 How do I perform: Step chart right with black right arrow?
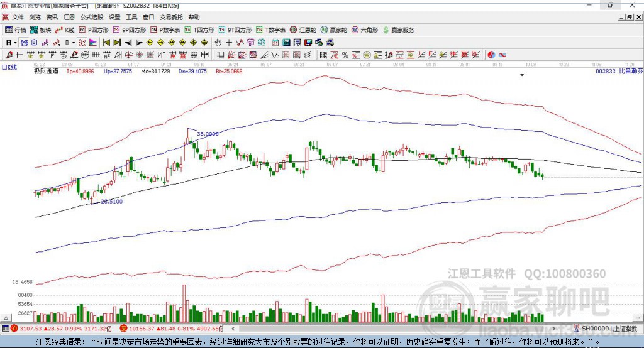pos(139,43)
